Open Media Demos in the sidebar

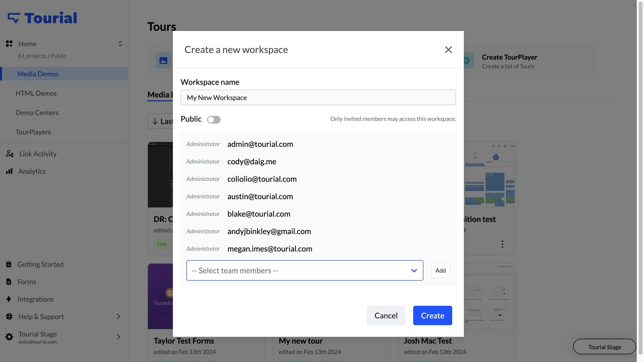coord(64,74)
